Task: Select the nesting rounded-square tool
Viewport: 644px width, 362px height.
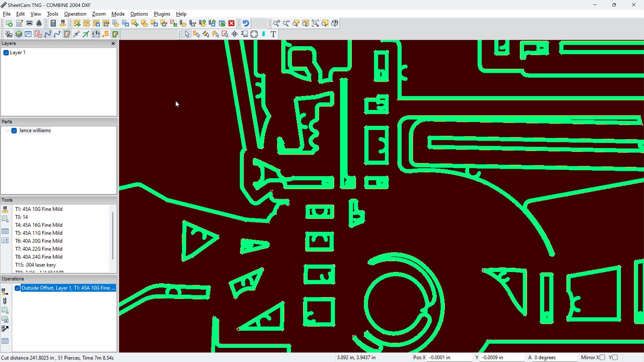Action: (254, 34)
